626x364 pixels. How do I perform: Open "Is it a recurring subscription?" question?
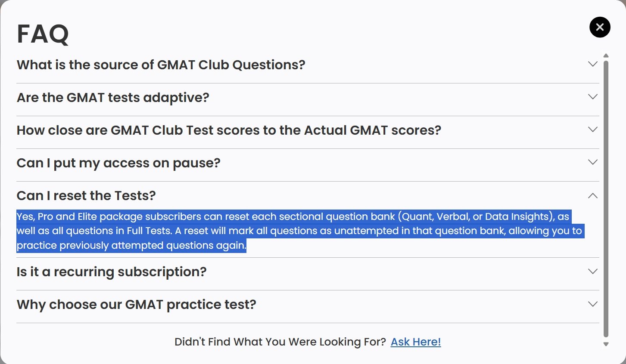coord(112,272)
